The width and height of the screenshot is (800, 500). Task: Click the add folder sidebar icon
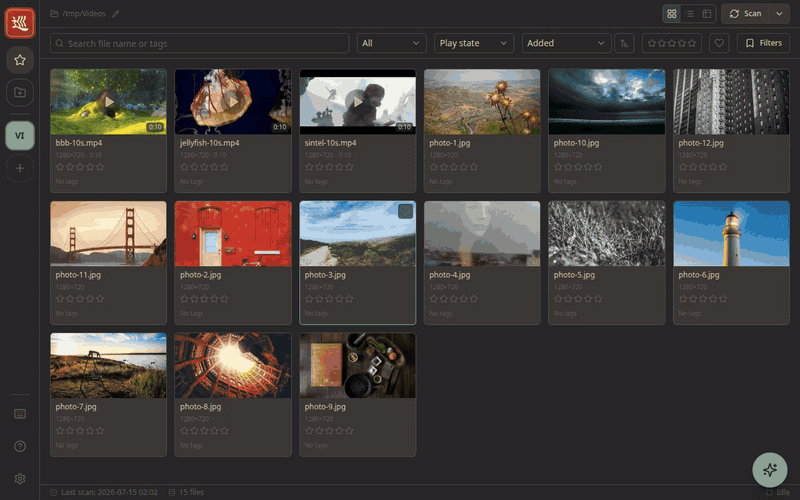pos(20,93)
